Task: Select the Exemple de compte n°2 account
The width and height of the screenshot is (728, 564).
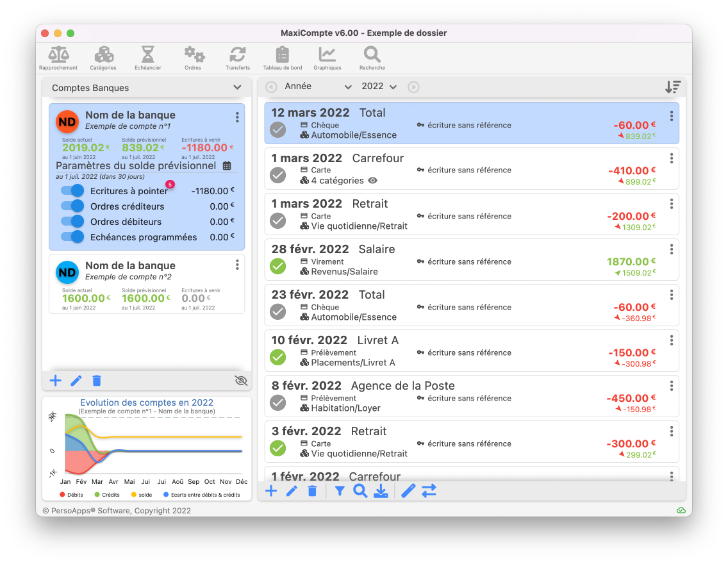Action: coord(147,284)
